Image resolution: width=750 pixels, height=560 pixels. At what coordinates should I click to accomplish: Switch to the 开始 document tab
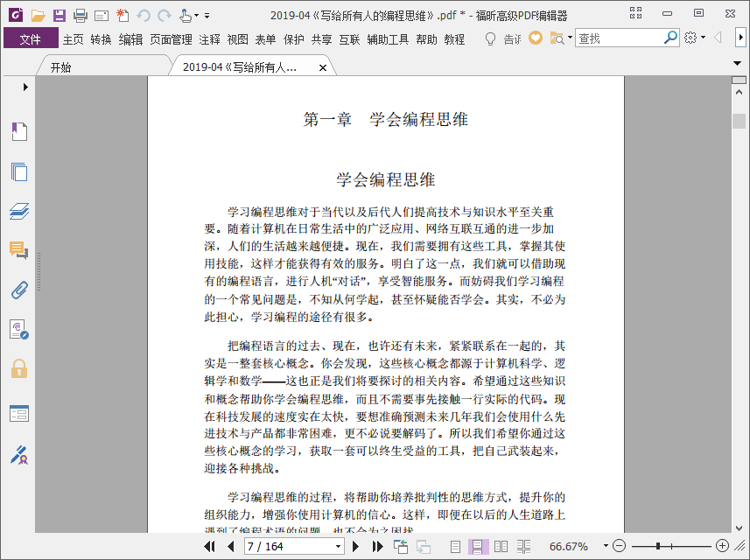(x=61, y=67)
